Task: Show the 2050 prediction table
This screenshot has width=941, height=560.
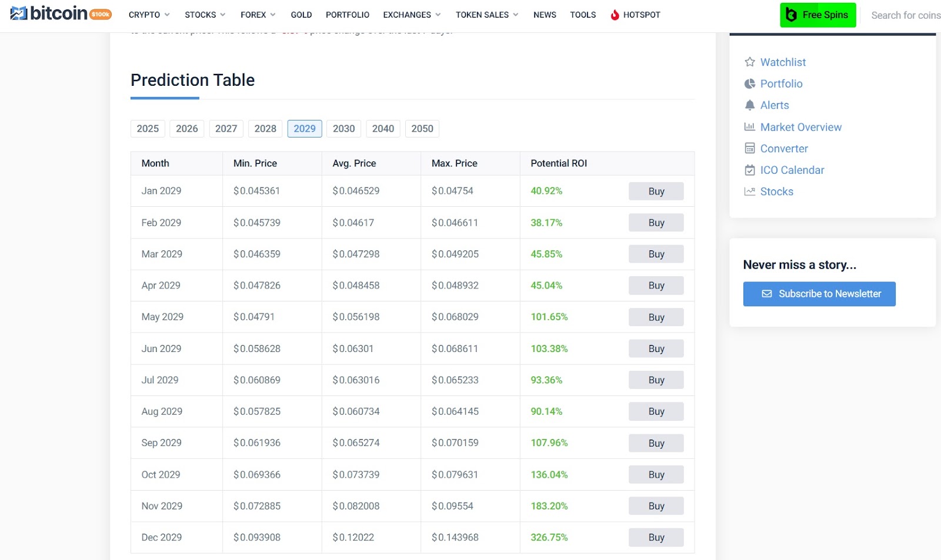Action: click(x=422, y=129)
